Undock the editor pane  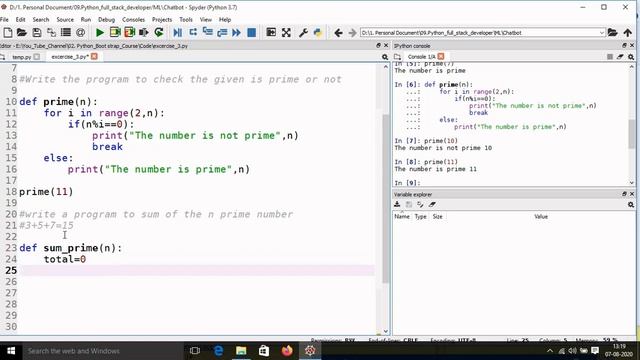tap(378, 45)
